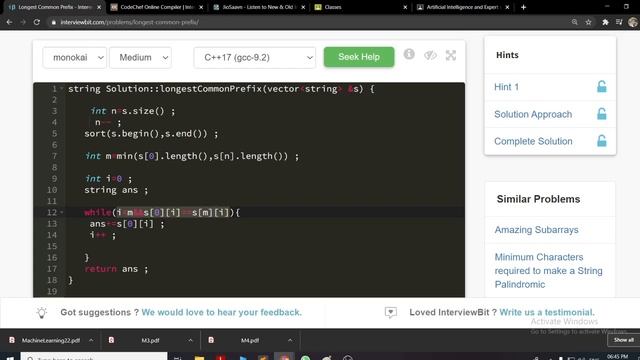This screenshot has height=360, width=640.
Task: Switch to JioSaavn browser tab
Action: tap(258, 7)
